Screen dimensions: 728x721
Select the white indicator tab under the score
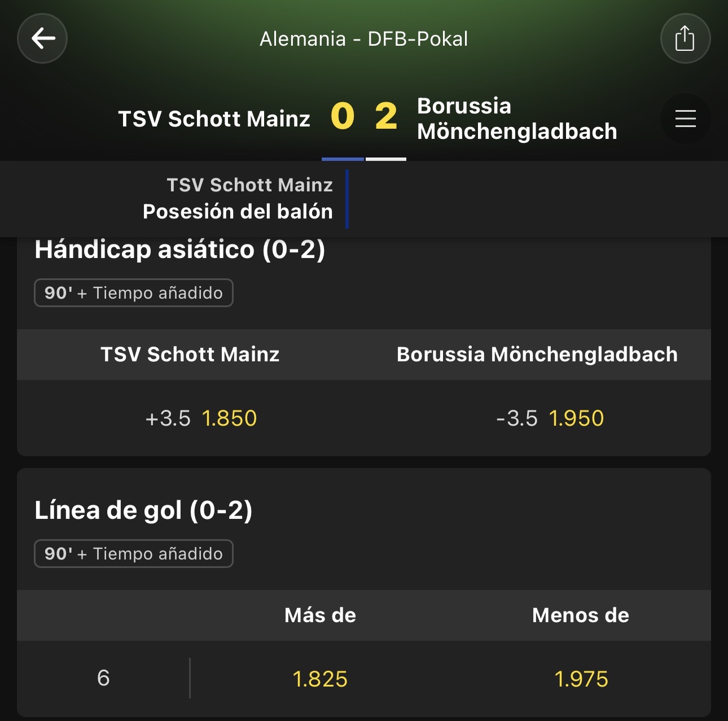click(x=386, y=159)
